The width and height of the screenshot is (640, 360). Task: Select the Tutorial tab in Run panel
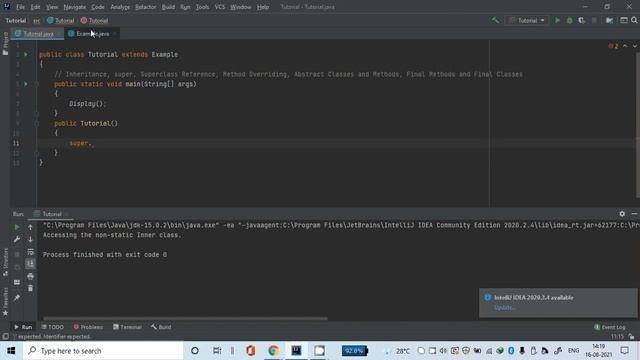(51, 214)
